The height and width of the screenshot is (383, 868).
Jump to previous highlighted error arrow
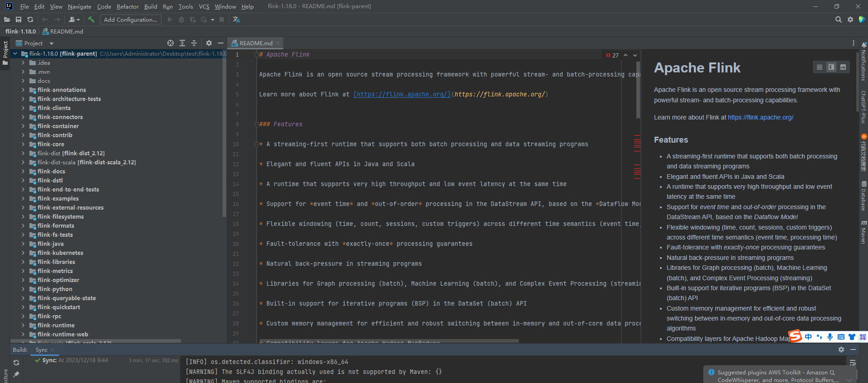[x=626, y=55]
